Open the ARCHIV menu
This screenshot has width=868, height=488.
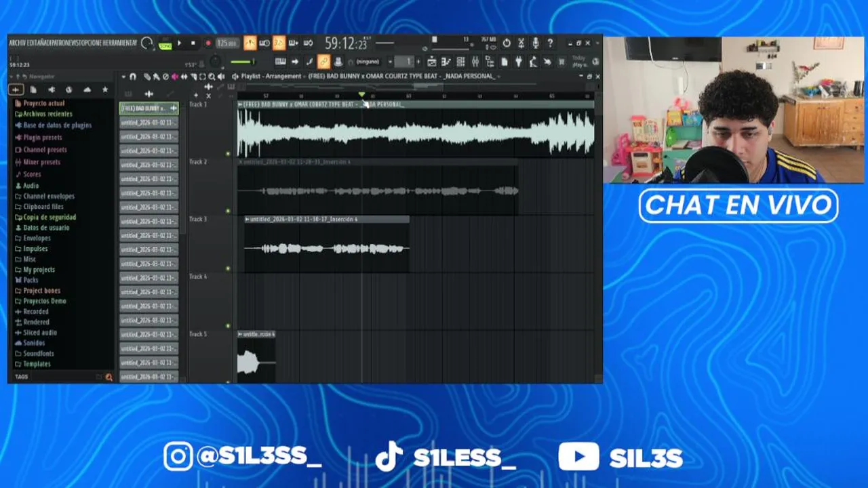click(x=18, y=43)
